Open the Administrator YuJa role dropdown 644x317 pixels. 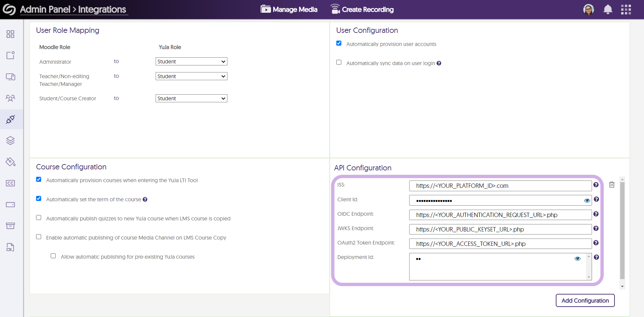[192, 61]
